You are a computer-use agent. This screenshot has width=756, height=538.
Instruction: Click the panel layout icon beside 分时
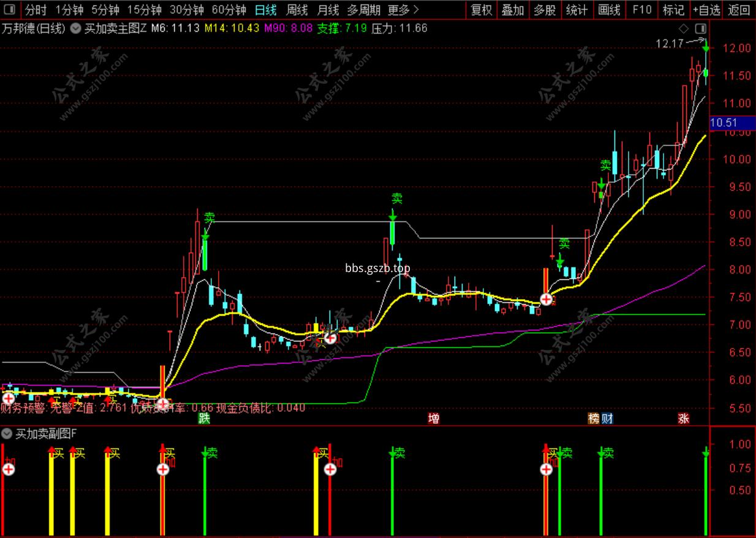9,9
